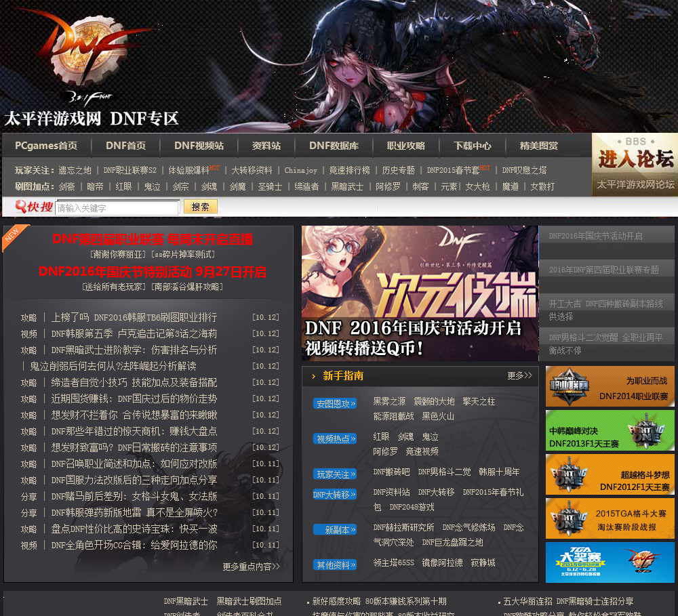Image resolution: width=678 pixels, height=616 pixels.
Task: Open 擎天之柱 guide link
Action: (479, 401)
